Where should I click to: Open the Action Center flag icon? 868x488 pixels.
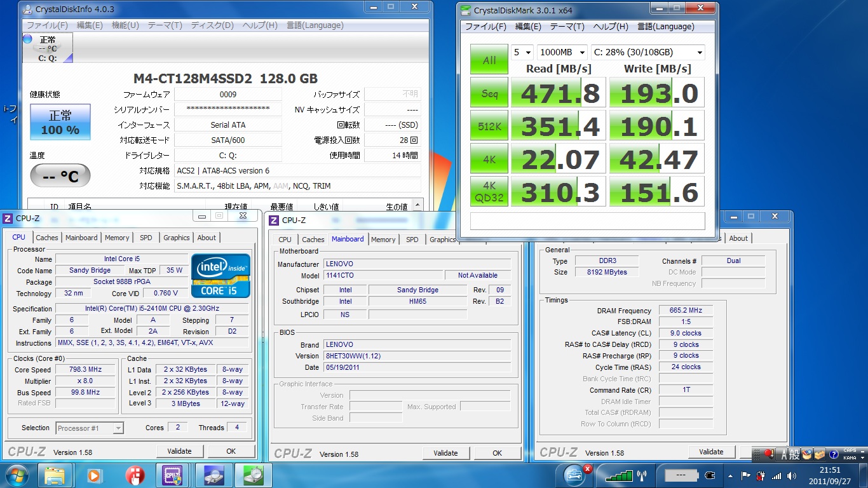(x=745, y=476)
